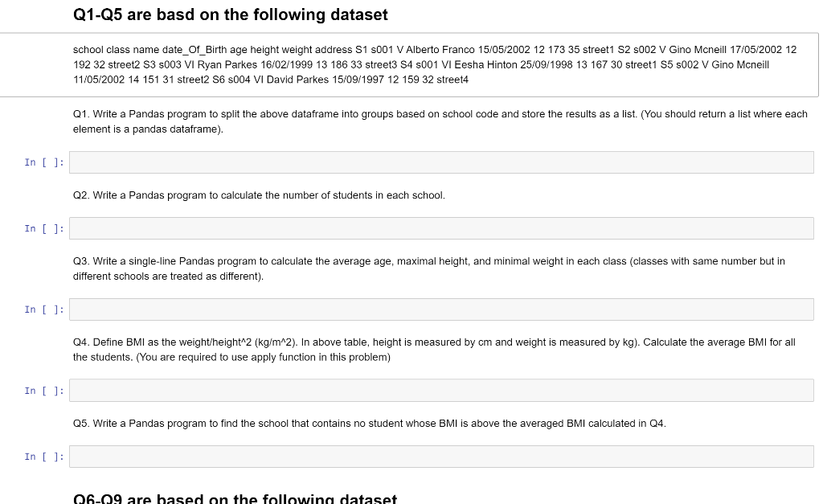Click the empty code cell below Q1
Viewport: 823px width, 504px height.
pos(440,162)
